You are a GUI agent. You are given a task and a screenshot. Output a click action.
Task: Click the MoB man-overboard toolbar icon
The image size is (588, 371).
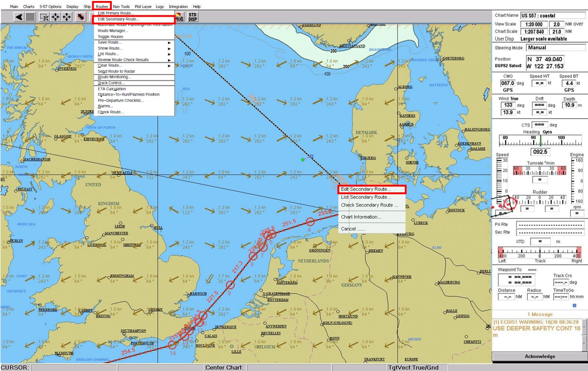click(x=179, y=18)
